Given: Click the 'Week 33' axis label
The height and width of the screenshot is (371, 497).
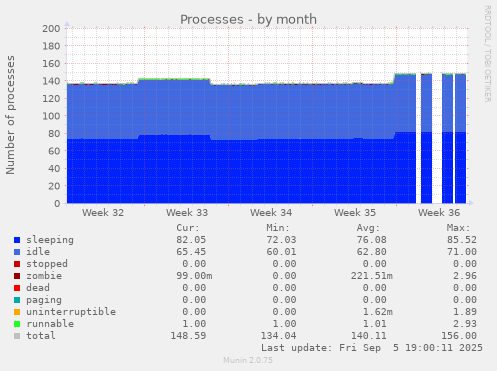Looking at the screenshot, I should (x=187, y=213).
